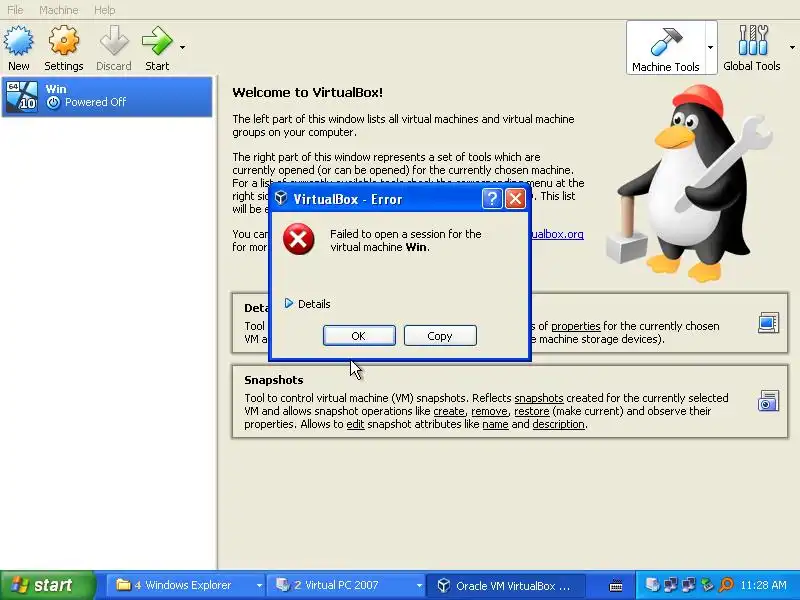This screenshot has height=600, width=800.
Task: Click OK in the error dialog
Action: click(359, 336)
